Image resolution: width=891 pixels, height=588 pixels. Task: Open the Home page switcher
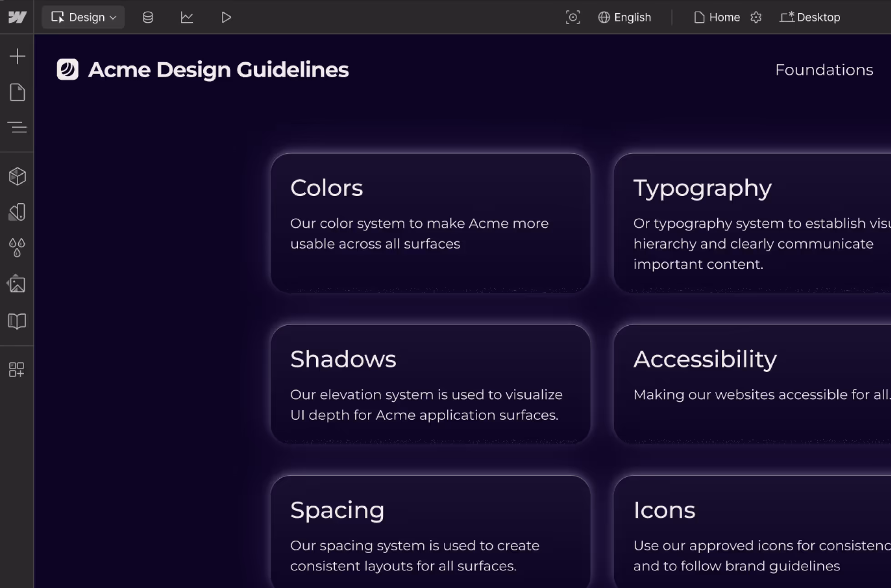click(717, 17)
